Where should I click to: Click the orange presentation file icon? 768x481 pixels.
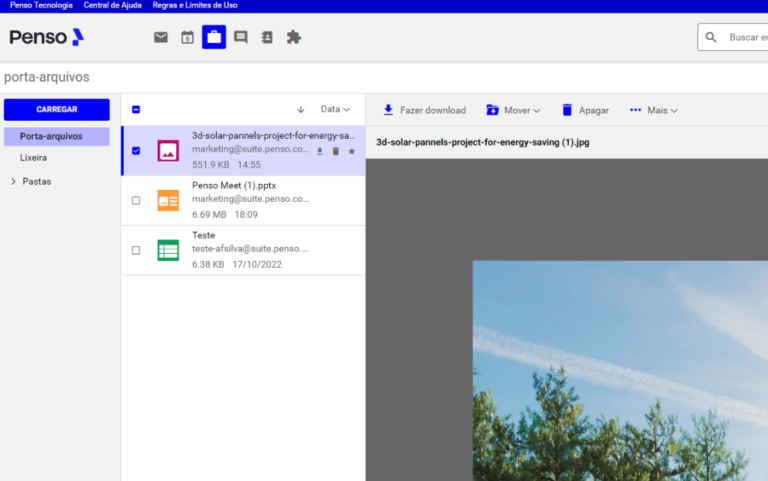point(168,200)
